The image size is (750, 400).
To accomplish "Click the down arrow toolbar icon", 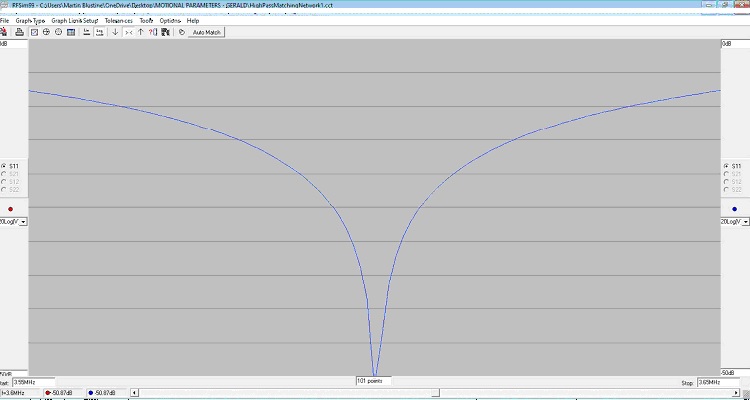I will point(115,32).
